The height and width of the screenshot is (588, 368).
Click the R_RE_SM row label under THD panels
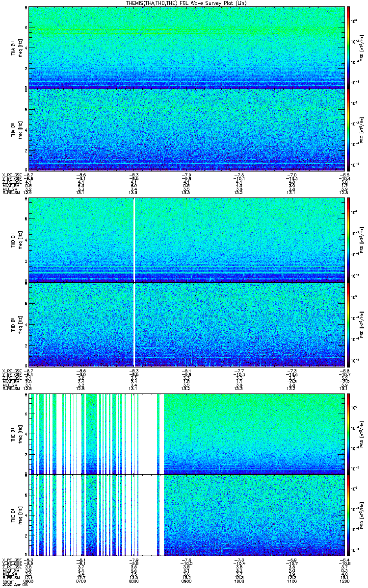tap(10, 388)
